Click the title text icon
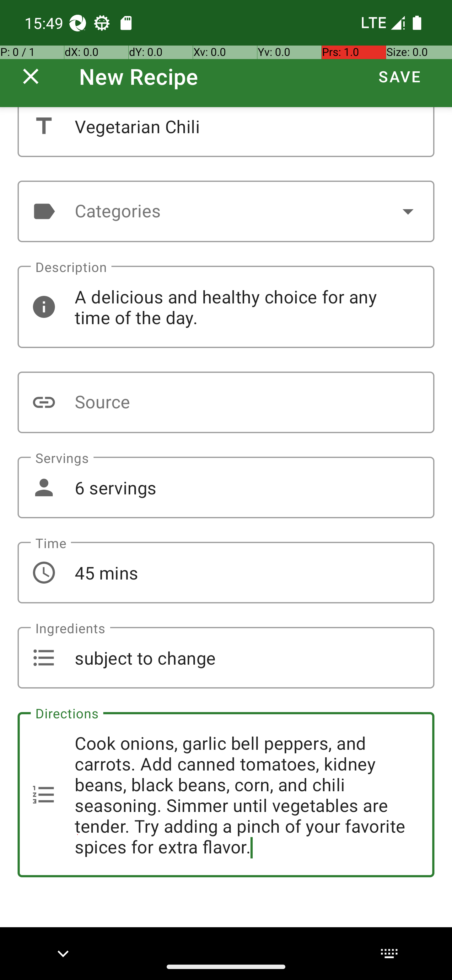This screenshot has width=452, height=980. point(44,126)
